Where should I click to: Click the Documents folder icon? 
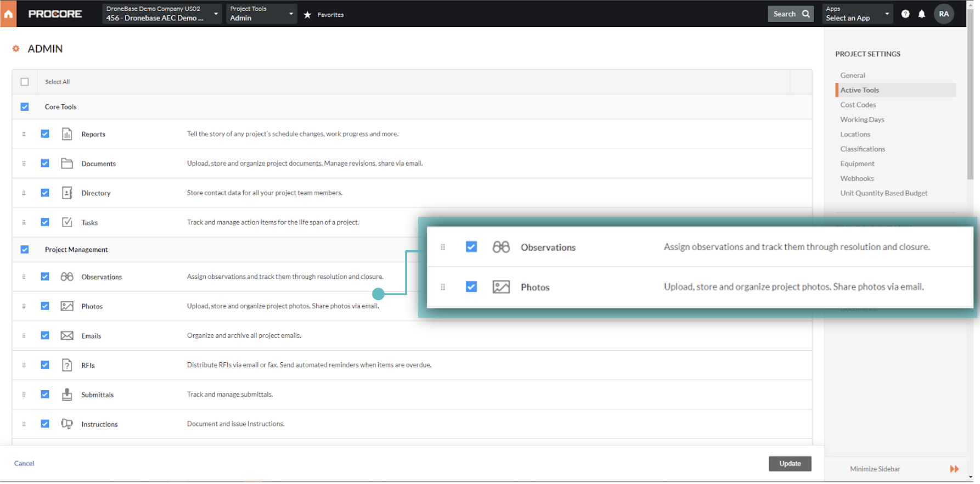[x=67, y=164]
